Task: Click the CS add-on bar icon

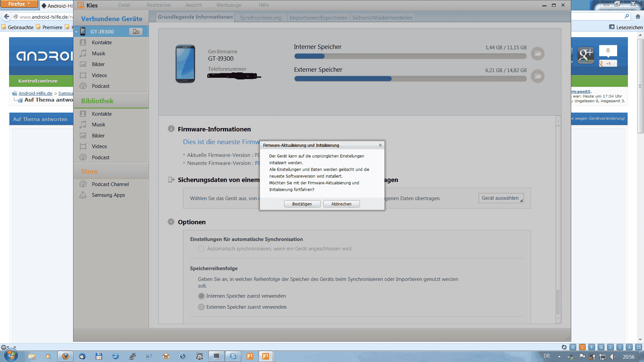Action: pyautogui.click(x=639, y=347)
